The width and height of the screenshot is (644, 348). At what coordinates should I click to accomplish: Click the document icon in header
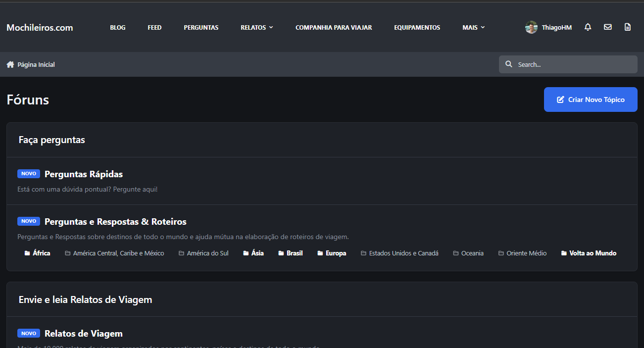point(627,27)
